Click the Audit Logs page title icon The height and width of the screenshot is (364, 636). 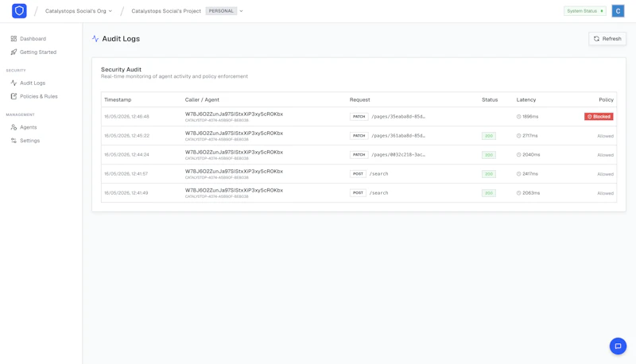(x=95, y=38)
